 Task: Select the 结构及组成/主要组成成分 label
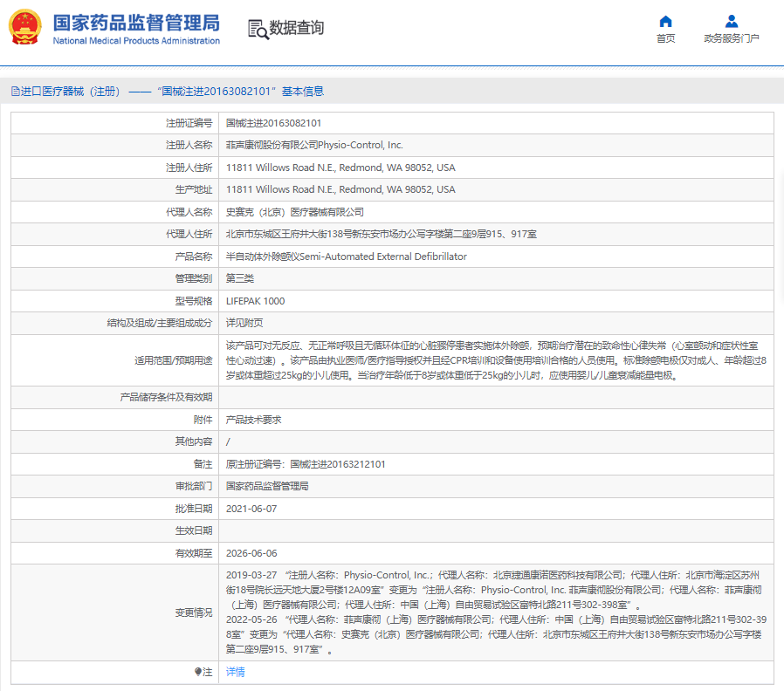click(x=160, y=323)
